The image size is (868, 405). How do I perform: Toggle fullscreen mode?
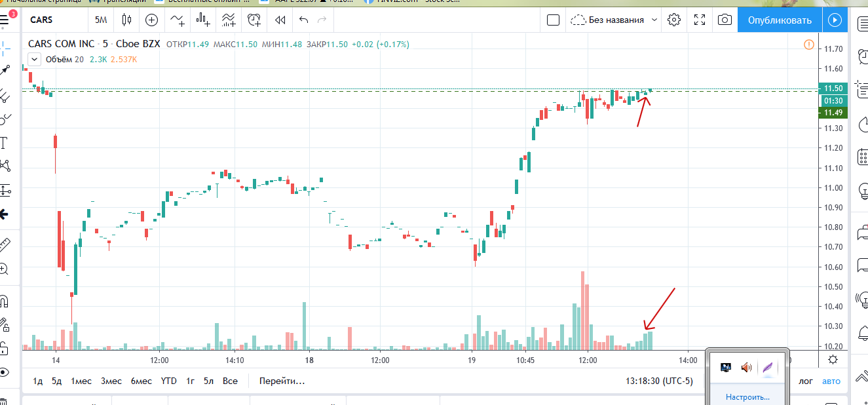(700, 20)
